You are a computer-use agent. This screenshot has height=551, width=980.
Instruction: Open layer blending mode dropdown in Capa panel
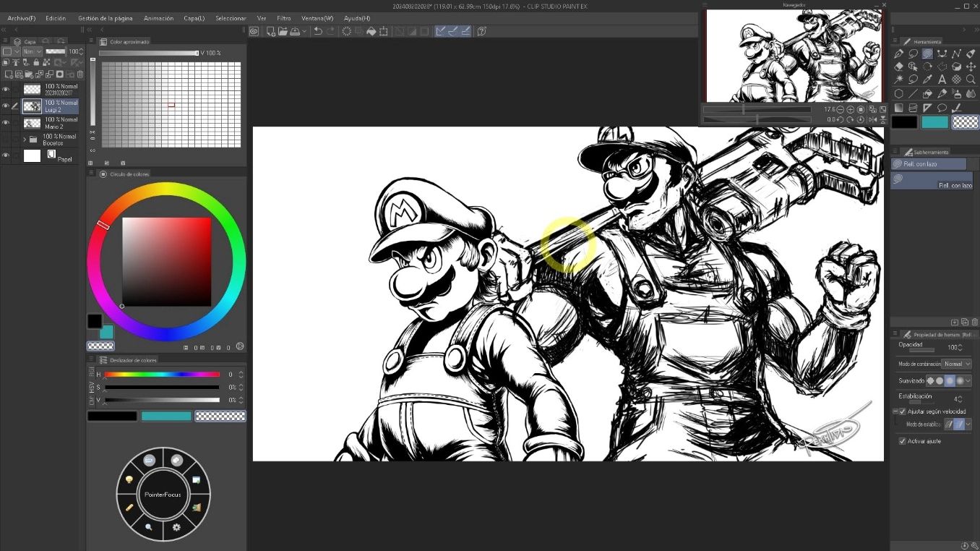coord(33,52)
